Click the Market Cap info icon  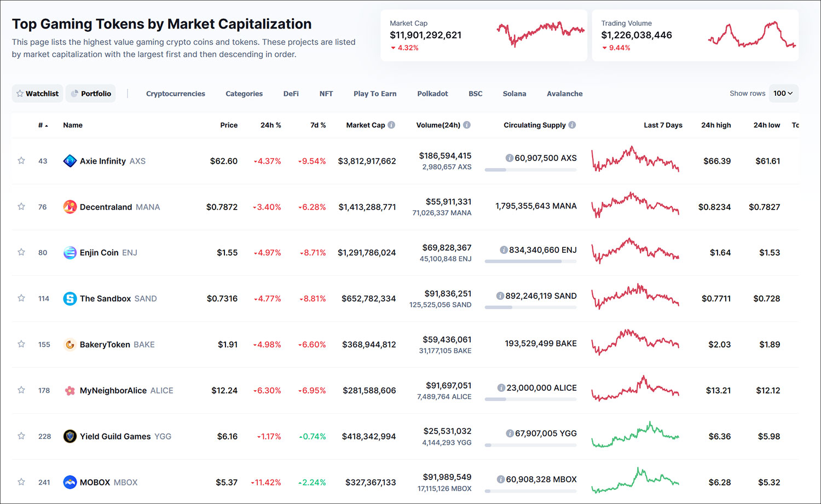point(391,125)
